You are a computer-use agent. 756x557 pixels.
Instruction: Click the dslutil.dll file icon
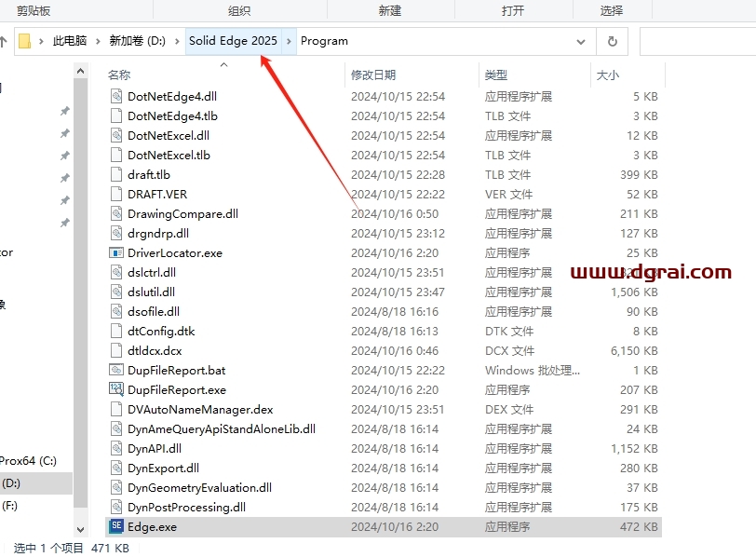click(x=116, y=292)
